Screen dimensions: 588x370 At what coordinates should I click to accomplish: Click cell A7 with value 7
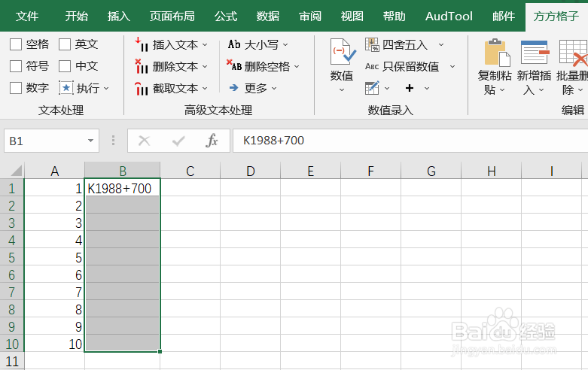click(x=55, y=292)
